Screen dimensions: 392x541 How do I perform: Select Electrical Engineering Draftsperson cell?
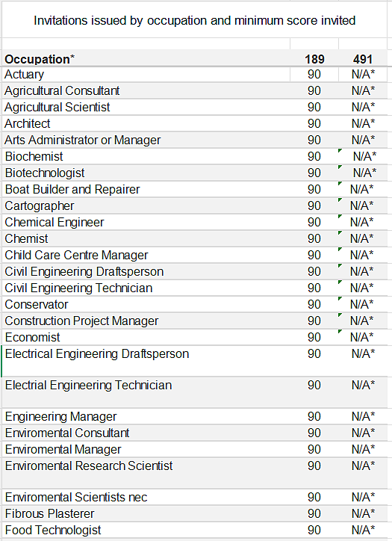pos(146,361)
